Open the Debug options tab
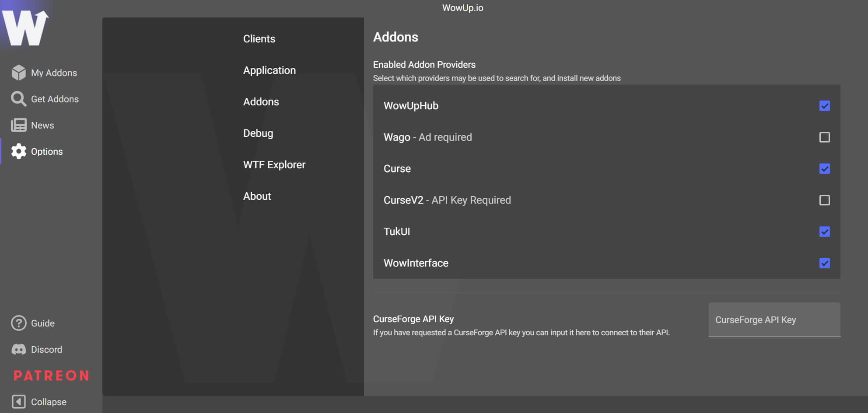The height and width of the screenshot is (413, 868). click(x=258, y=133)
